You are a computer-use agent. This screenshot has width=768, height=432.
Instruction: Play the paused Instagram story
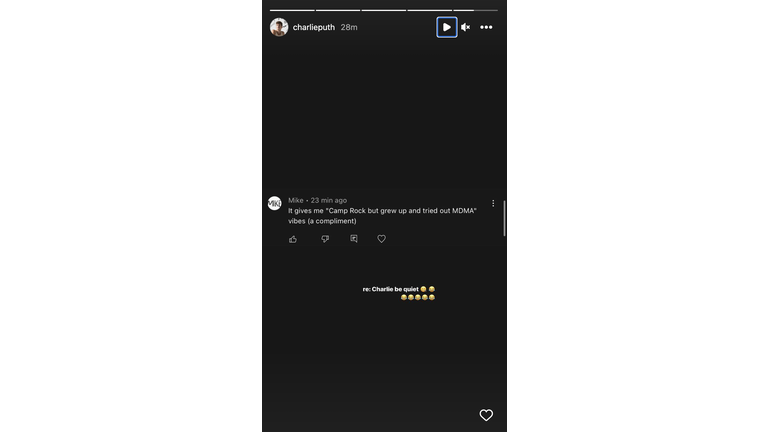447,27
